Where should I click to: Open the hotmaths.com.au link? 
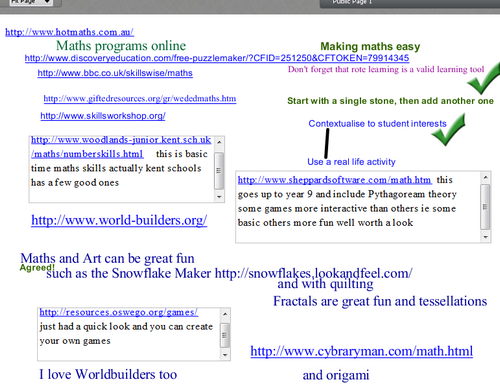[x=69, y=32]
